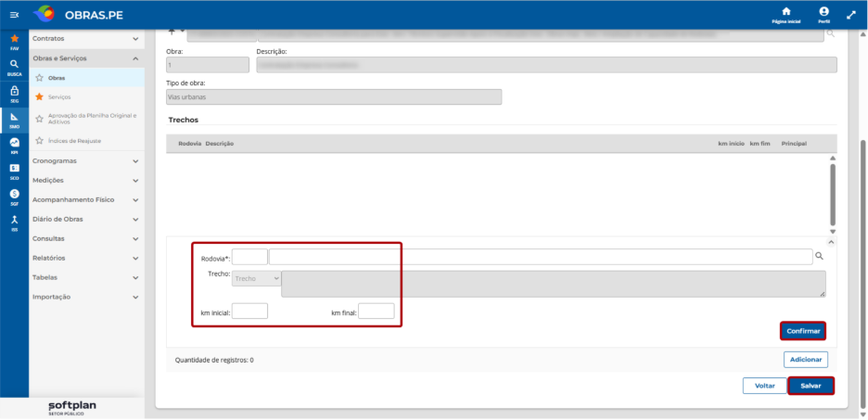Open the SEG security module

(x=15, y=94)
